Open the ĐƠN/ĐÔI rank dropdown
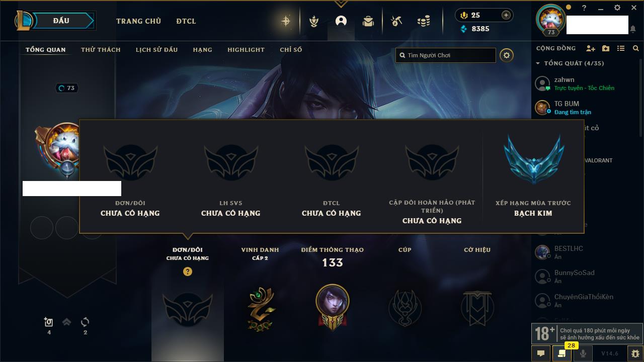 188,253
